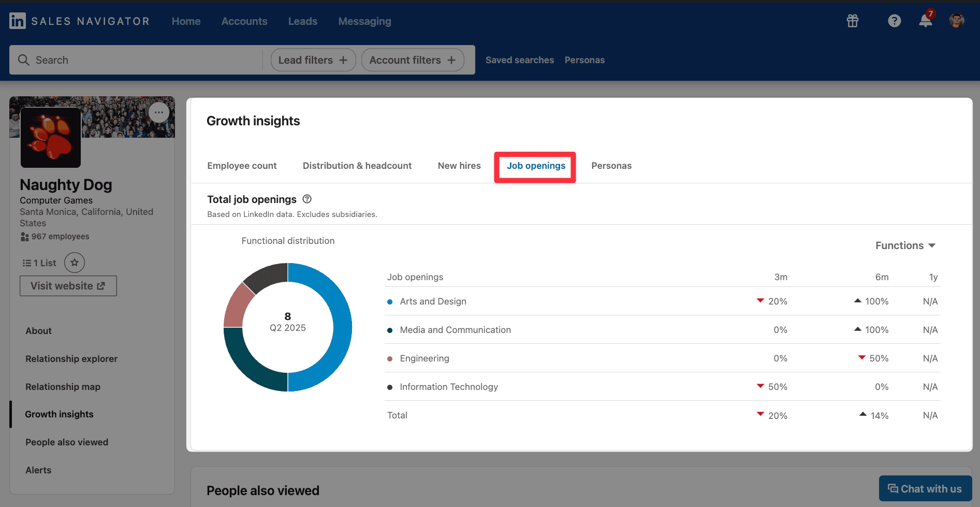Screen dimensions: 980x507
Task: Click the 1y column header
Action: click(933, 277)
